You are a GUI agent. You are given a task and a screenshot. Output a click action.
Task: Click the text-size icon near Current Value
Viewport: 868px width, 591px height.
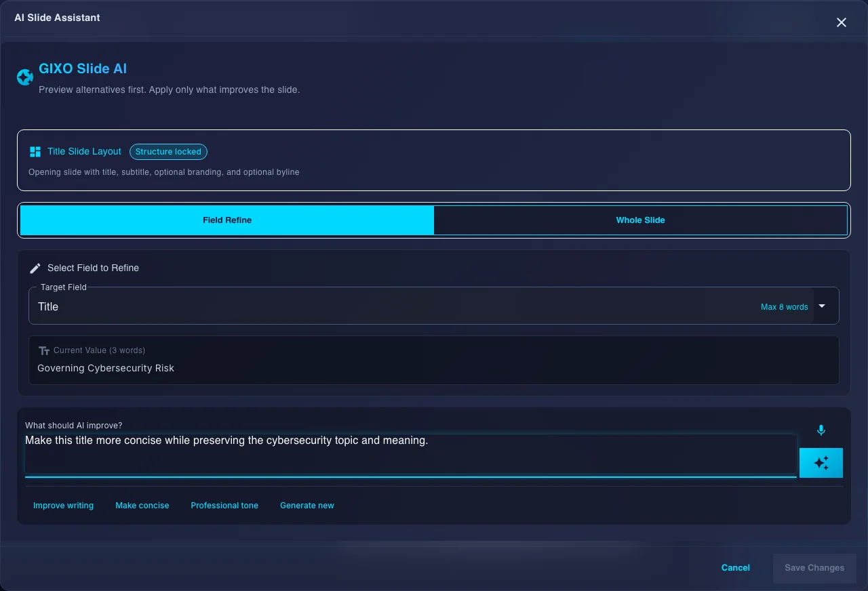(x=44, y=351)
